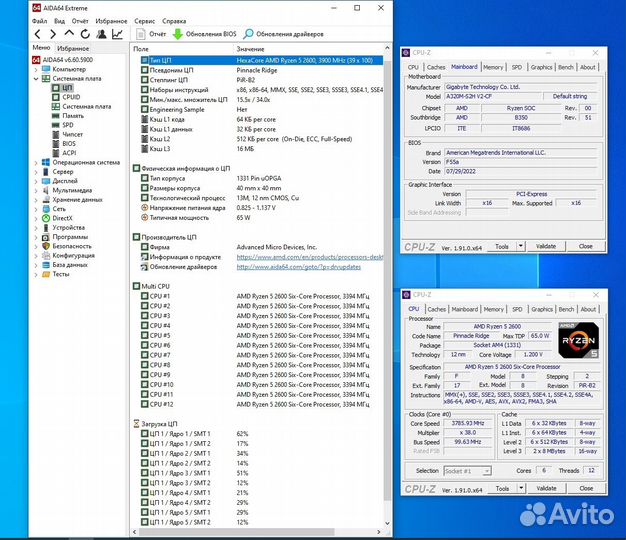Open the graph chart toolbar icon
The image size is (626, 540).
pos(117,34)
